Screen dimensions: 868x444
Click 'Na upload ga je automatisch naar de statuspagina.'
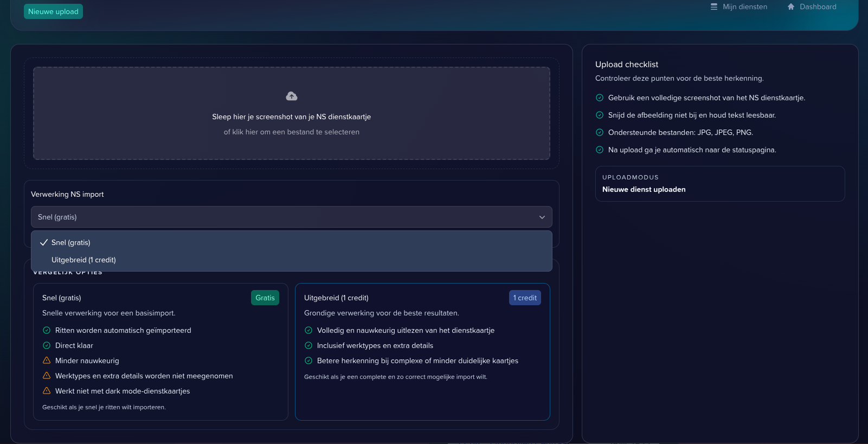click(x=692, y=150)
